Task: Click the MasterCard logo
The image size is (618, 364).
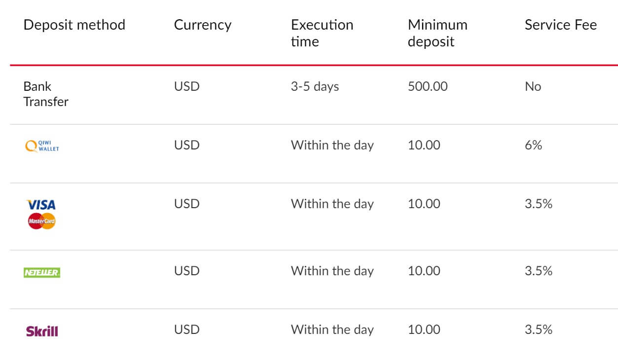Action: [x=41, y=221]
